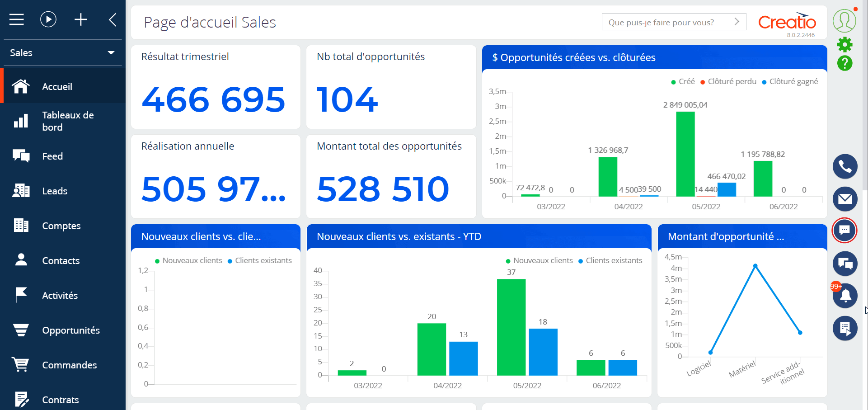
Task: Go to Opportunités section
Action: click(70, 330)
